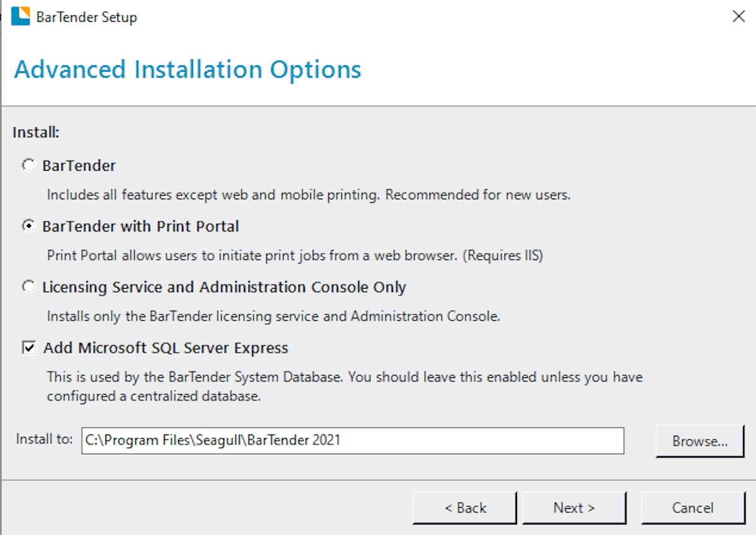Viewport: 756px width, 535px height.
Task: Click inside the Install to path field
Action: [352, 441]
